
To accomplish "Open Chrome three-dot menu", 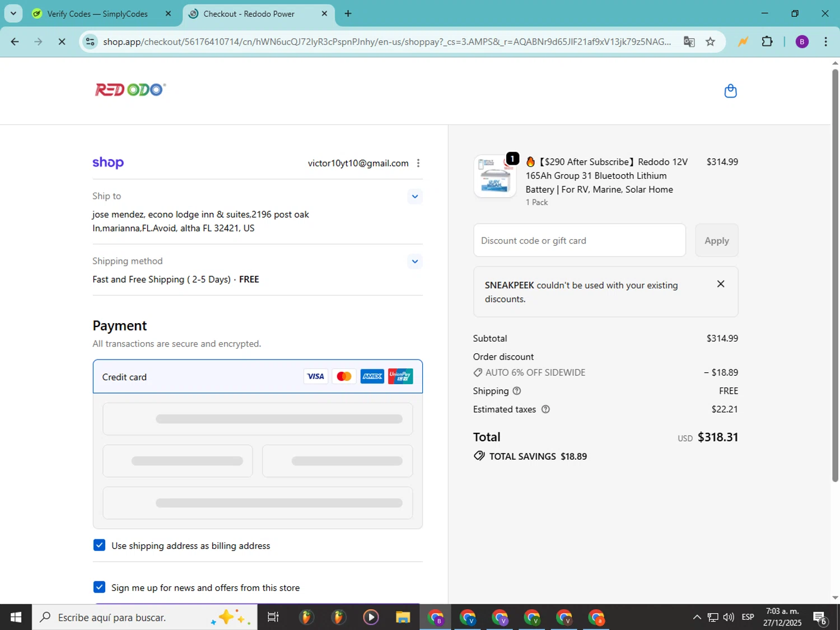I will 825,41.
